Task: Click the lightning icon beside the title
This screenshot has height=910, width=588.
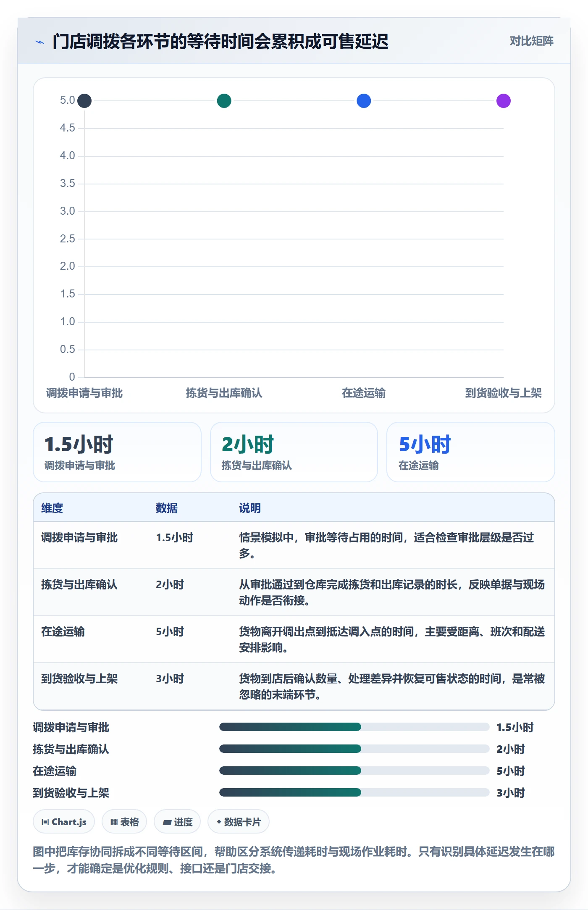Action: coord(39,42)
